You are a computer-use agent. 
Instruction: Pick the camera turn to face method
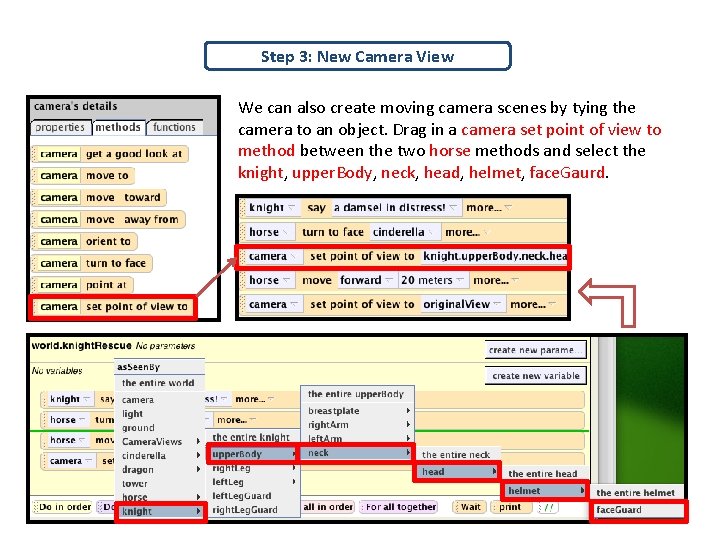pos(92,263)
